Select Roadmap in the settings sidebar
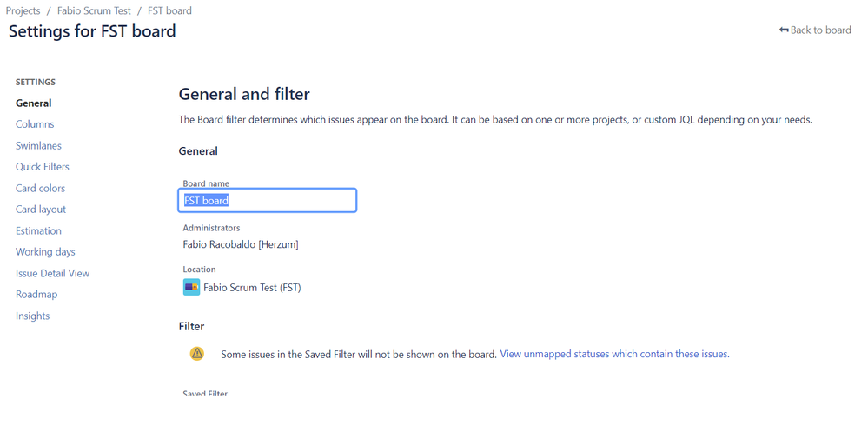This screenshot has width=868, height=426. tap(36, 294)
